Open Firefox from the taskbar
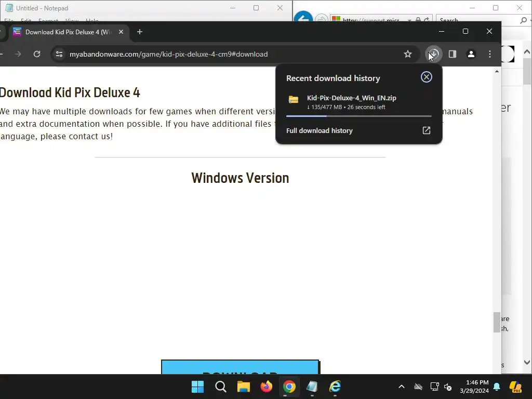 pos(267,387)
